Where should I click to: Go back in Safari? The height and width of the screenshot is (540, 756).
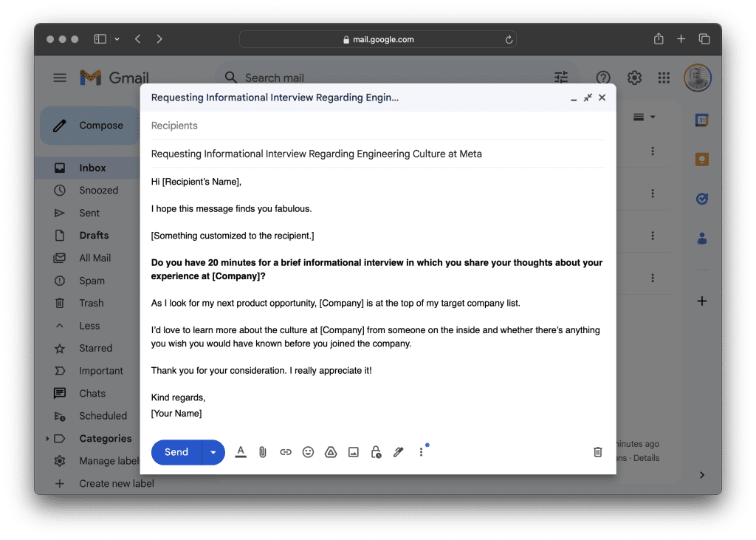point(138,39)
